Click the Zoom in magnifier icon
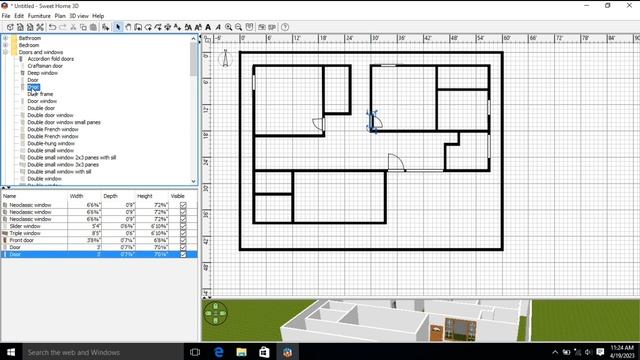Viewport: 640px width, 360px height. click(x=229, y=27)
